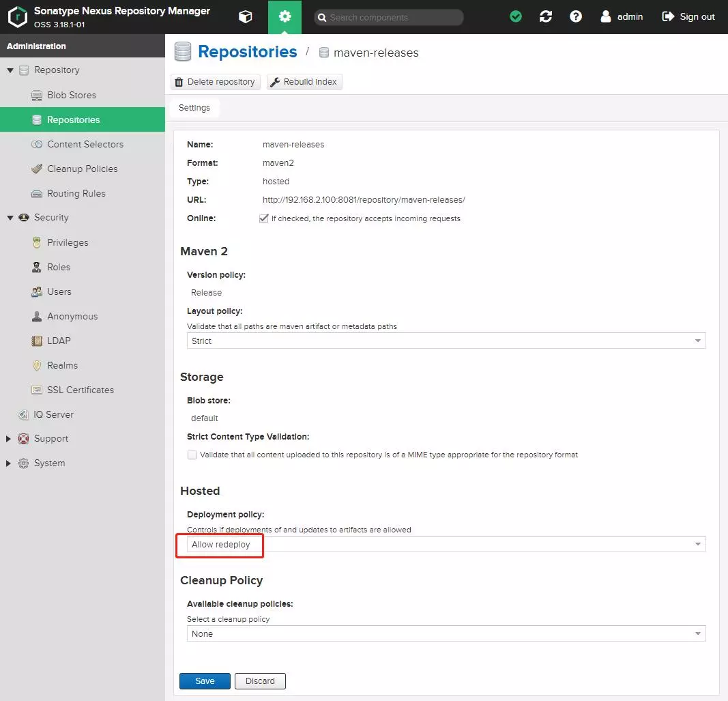Open LDAP configuration in the sidebar
This screenshot has height=701, width=728.
pyautogui.click(x=60, y=341)
